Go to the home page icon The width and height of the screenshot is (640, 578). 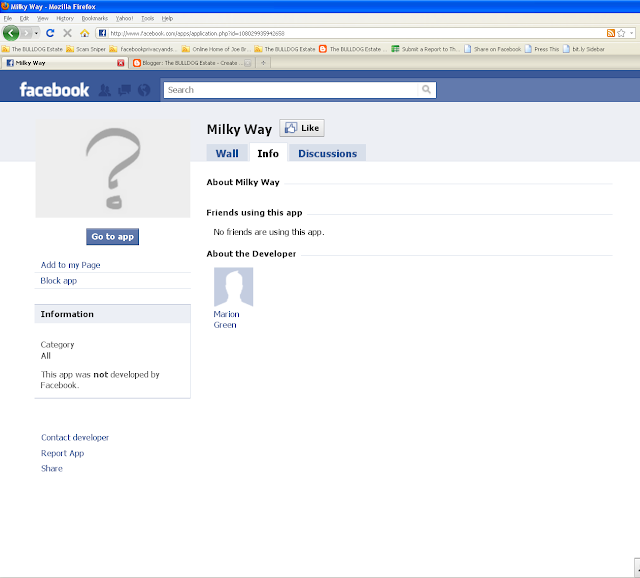(x=84, y=33)
